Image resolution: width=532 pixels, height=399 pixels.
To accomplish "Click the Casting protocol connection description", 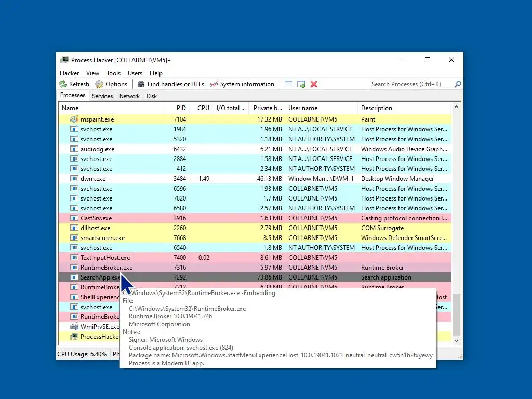I will (404, 218).
